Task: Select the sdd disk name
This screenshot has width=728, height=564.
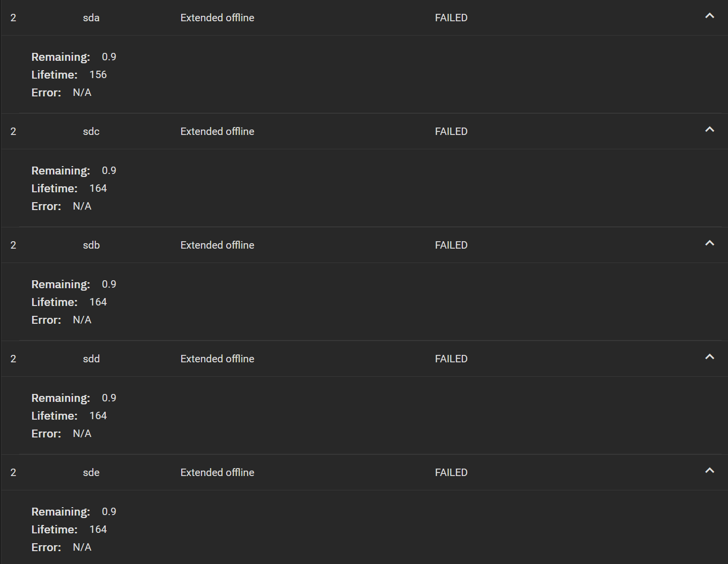Action: click(91, 359)
